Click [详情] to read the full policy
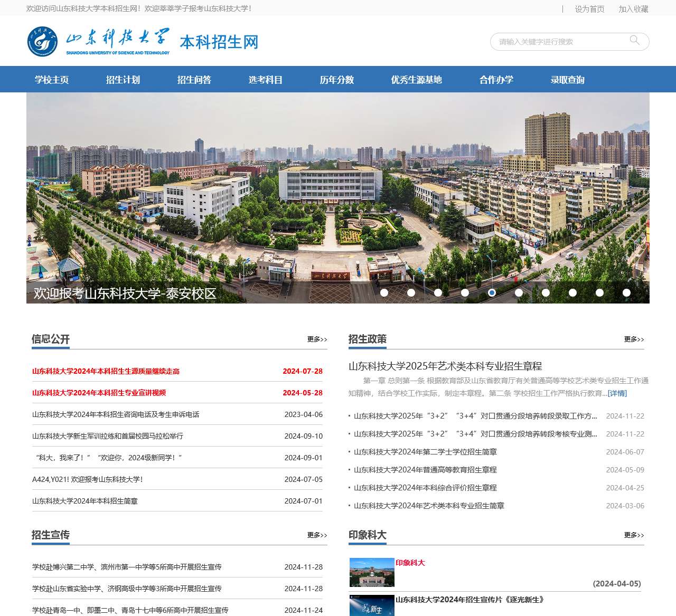The image size is (676, 616). point(617,393)
